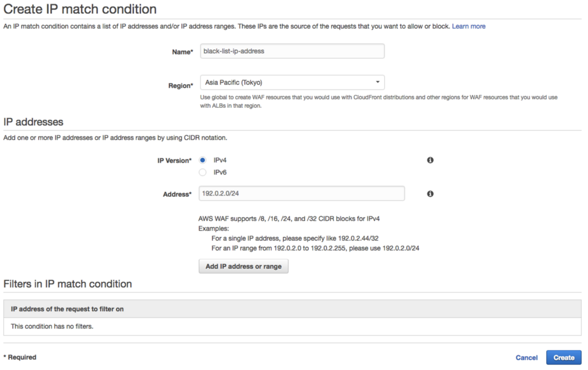Screen dimensions: 588x370
Task: Click the Region* field label
Action: pos(180,85)
